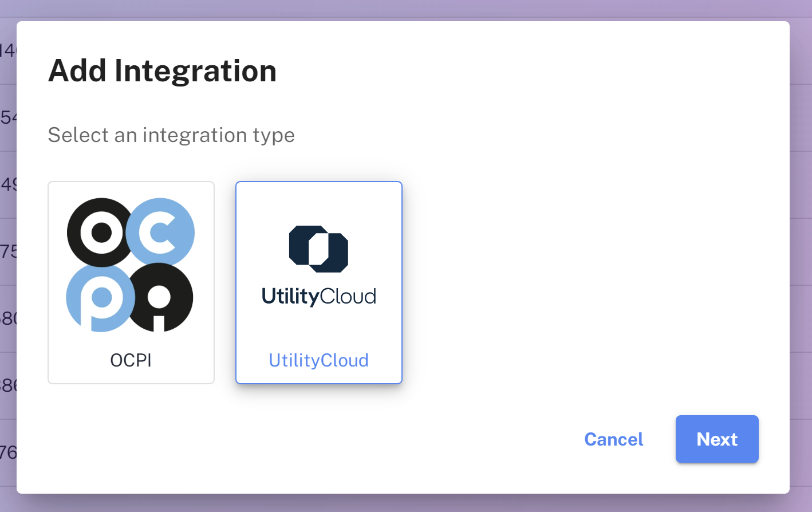Viewport: 812px width, 512px height.
Task: Select OCPI as the integration type
Action: coord(131,282)
